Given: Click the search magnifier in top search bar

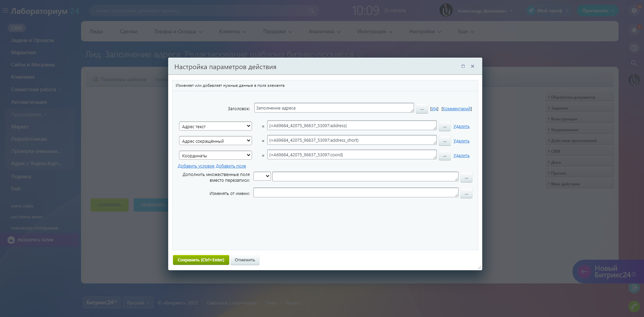Looking at the screenshot, I should click(x=312, y=11).
